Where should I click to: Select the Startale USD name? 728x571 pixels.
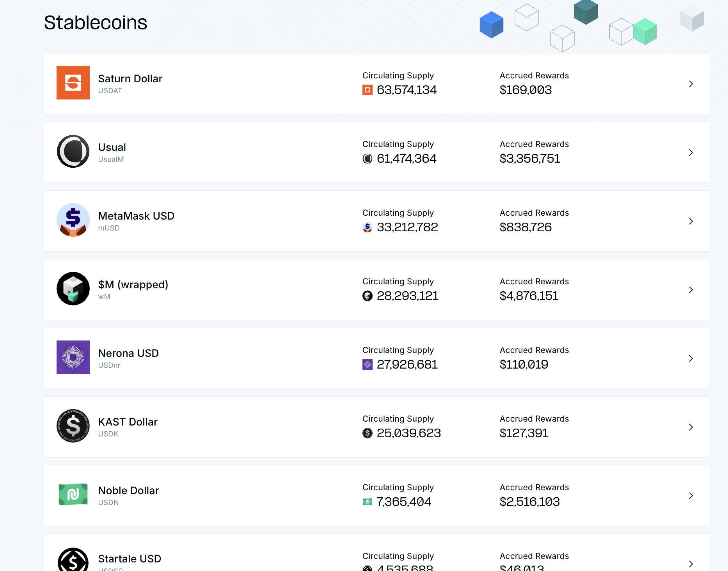tap(130, 559)
